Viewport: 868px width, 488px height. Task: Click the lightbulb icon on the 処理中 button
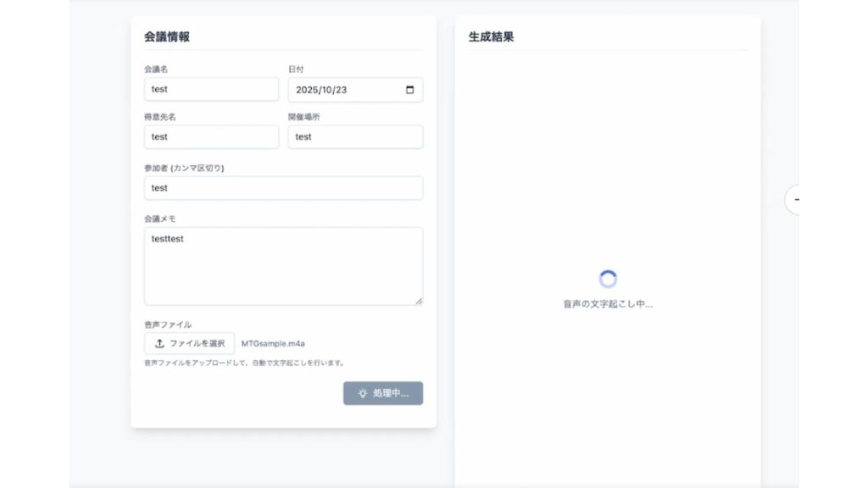363,393
